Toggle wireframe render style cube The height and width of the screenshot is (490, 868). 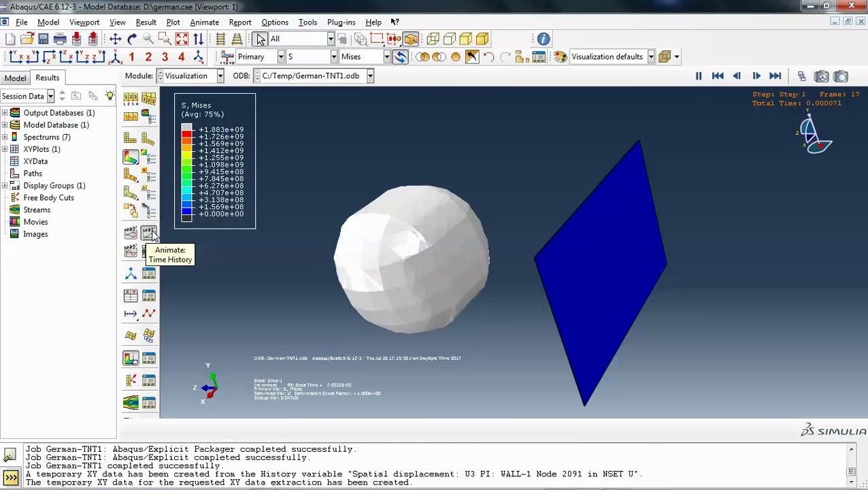pos(433,39)
